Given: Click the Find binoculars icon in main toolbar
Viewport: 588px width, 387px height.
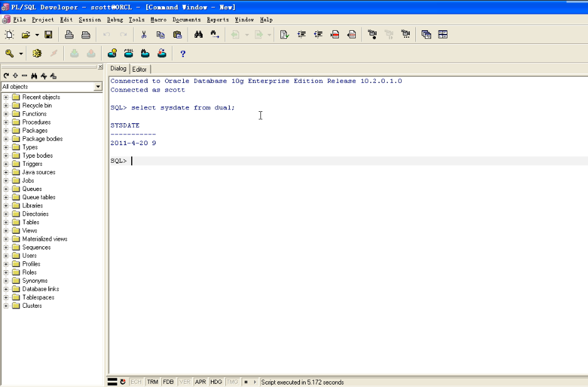Looking at the screenshot, I should point(198,35).
